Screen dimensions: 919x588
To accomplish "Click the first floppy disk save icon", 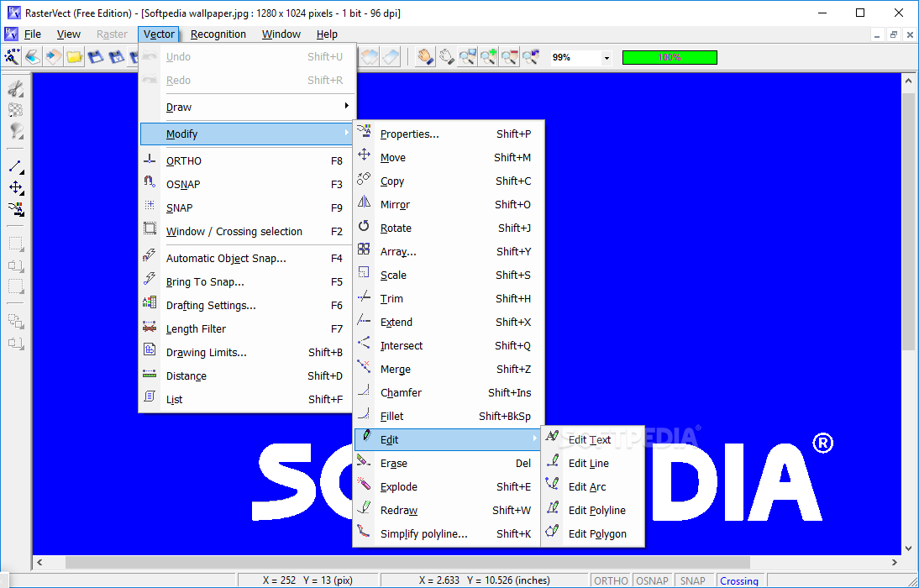I will (x=96, y=57).
